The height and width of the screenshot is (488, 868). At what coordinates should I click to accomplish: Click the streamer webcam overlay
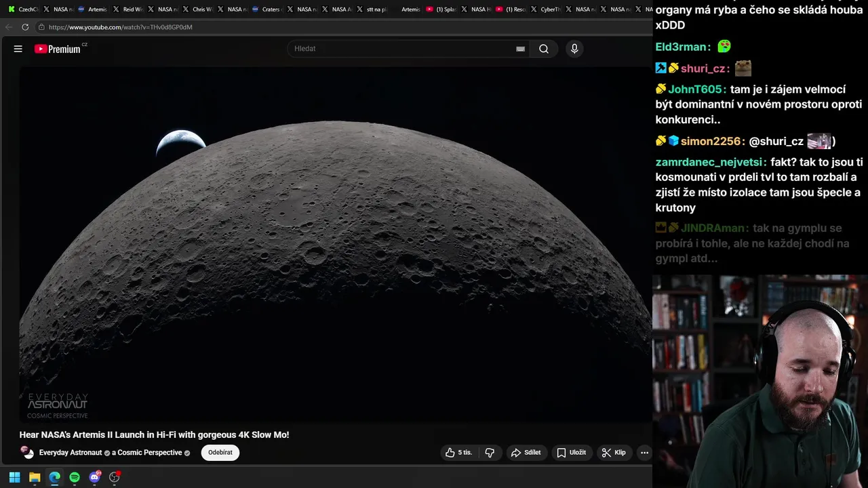[760, 381]
